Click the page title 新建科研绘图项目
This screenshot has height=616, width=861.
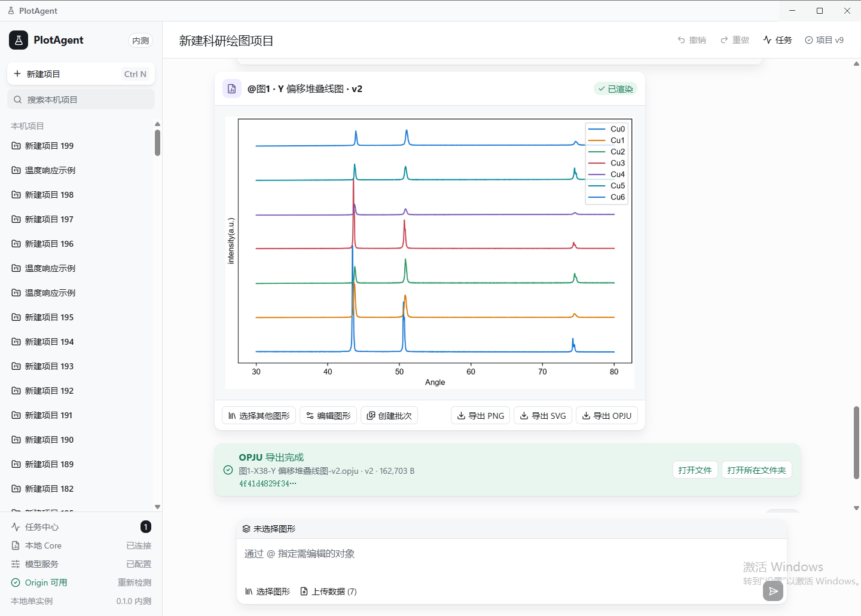click(x=226, y=41)
